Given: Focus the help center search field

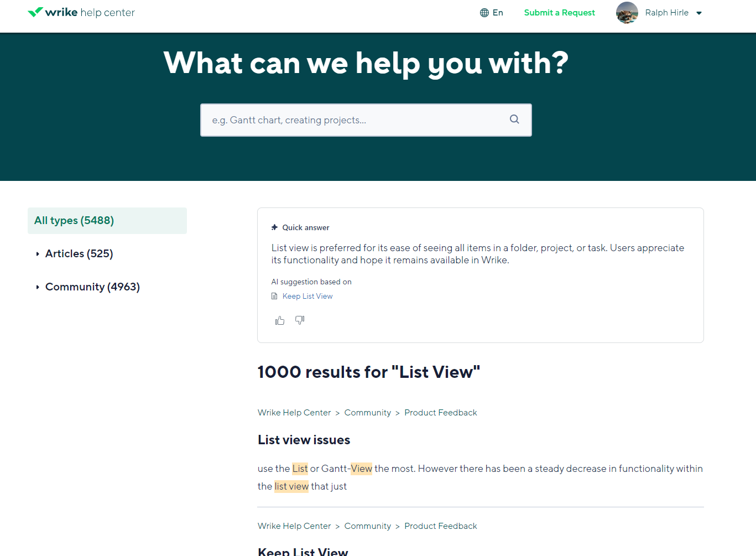Looking at the screenshot, I should (x=366, y=120).
